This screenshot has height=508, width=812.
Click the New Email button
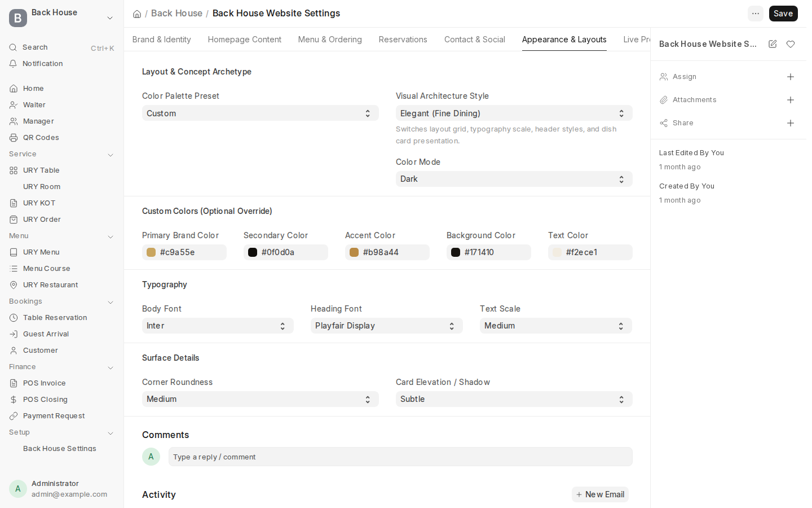[x=600, y=494]
